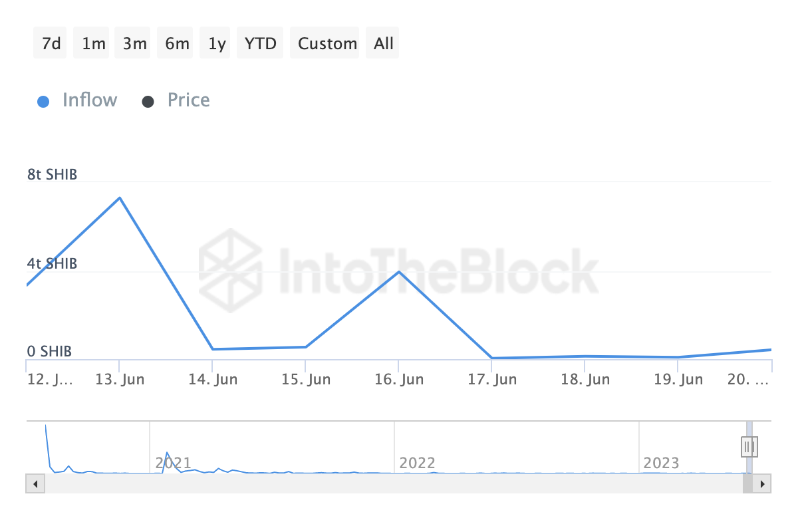Image resolution: width=798 pixels, height=532 pixels.
Task: Select the 7d time range button
Action: tap(51, 44)
